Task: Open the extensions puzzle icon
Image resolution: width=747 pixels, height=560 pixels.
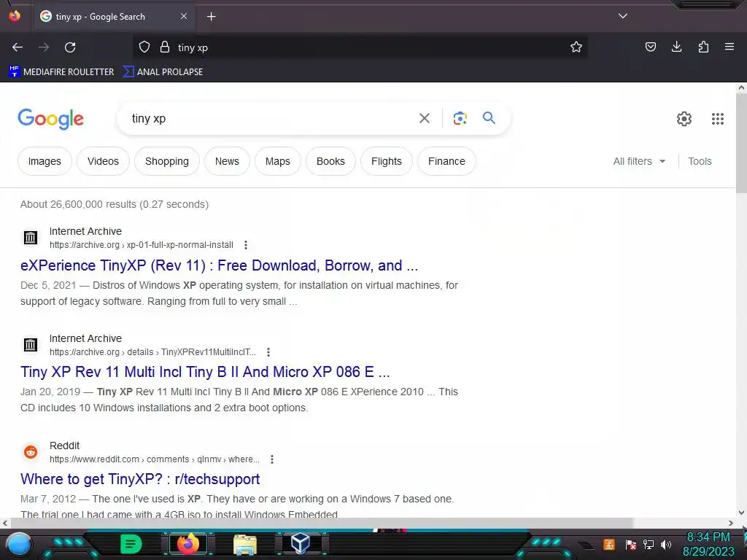Action: (703, 47)
